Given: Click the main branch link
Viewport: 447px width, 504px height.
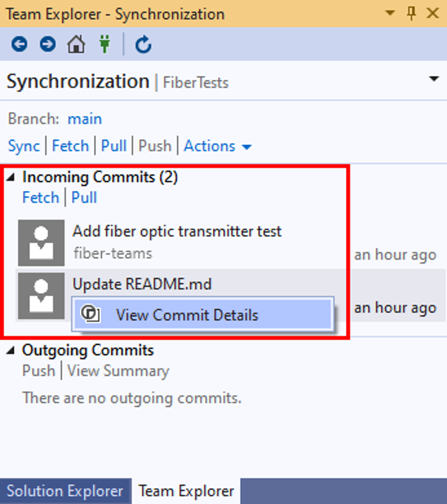Looking at the screenshot, I should click(84, 119).
